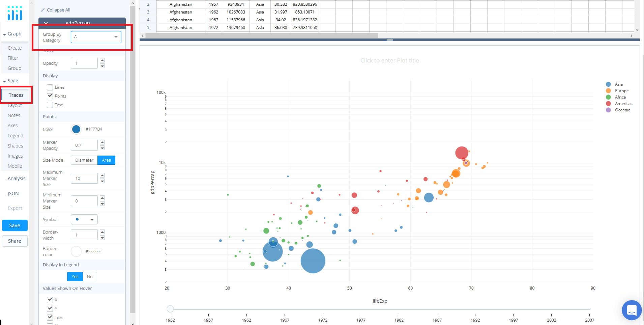The width and height of the screenshot is (644, 325).
Task: Open the JSON section
Action: pyautogui.click(x=13, y=193)
